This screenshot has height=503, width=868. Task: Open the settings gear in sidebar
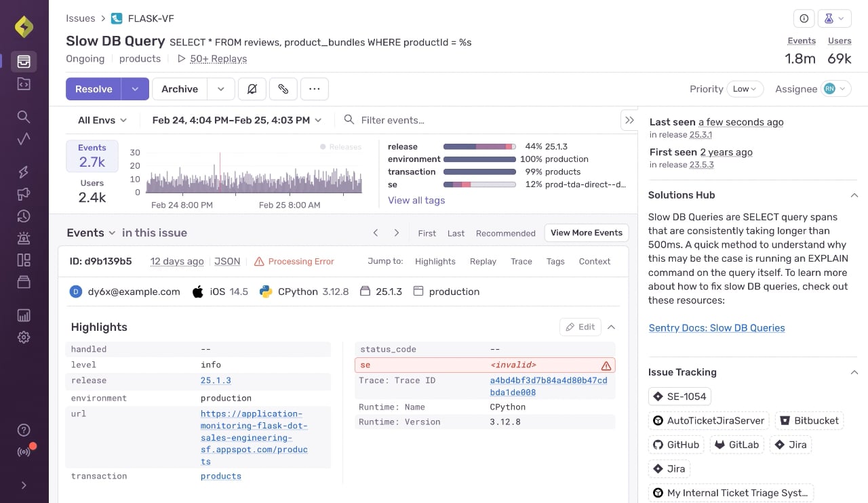coord(24,338)
